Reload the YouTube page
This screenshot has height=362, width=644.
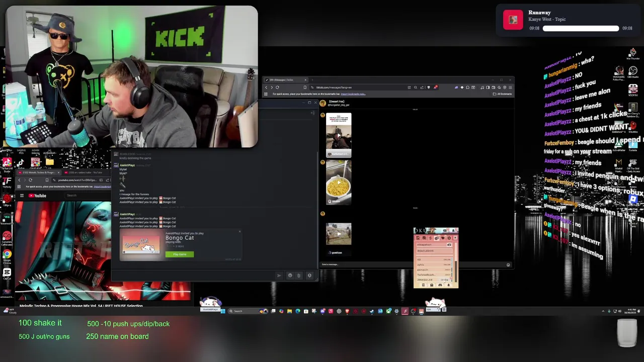30,180
